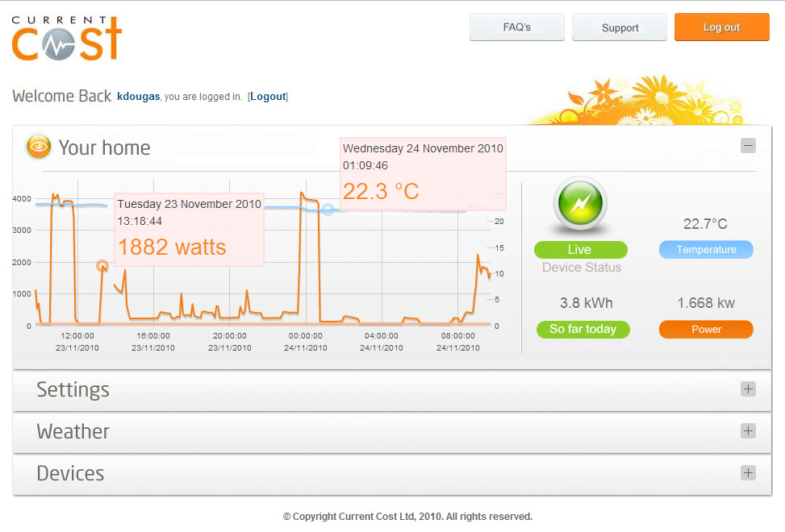Click the plus icon on the Devices panel

[748, 472]
